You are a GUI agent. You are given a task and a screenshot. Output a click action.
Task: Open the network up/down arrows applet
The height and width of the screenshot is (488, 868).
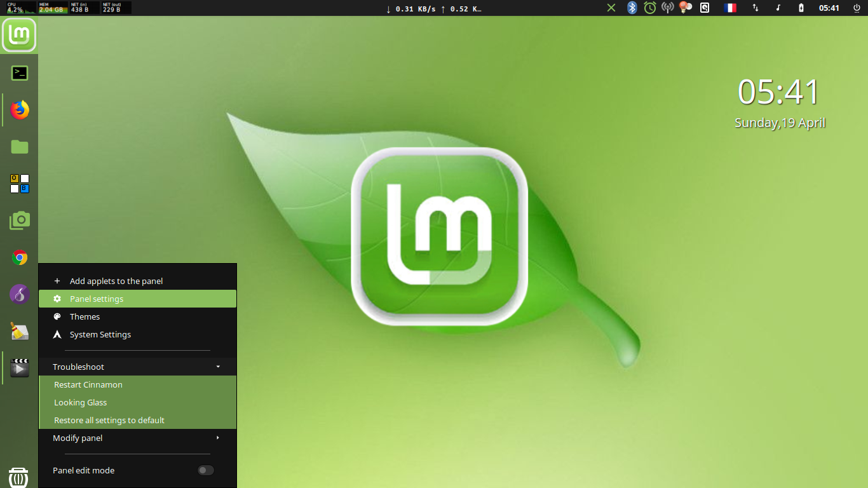756,8
